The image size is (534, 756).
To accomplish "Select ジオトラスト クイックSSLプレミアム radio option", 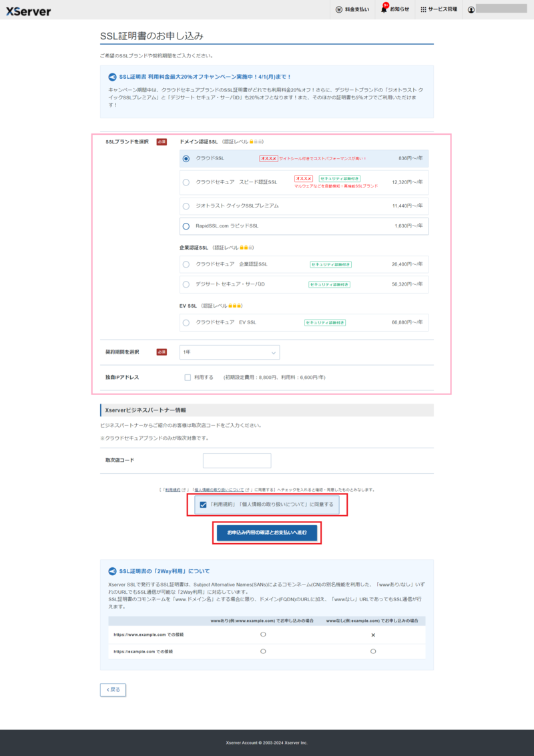I will pyautogui.click(x=186, y=206).
